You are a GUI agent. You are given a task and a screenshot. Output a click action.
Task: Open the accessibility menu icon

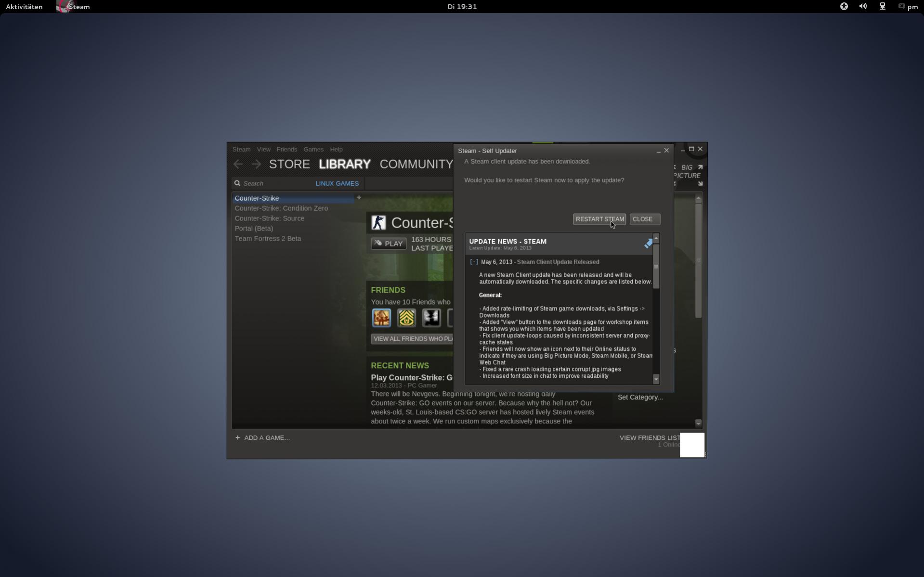coord(844,6)
